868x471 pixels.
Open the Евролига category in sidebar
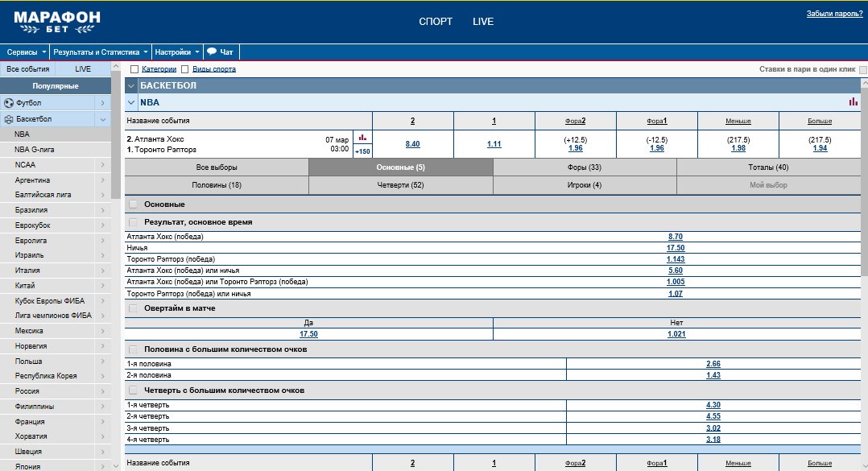[x=56, y=240]
